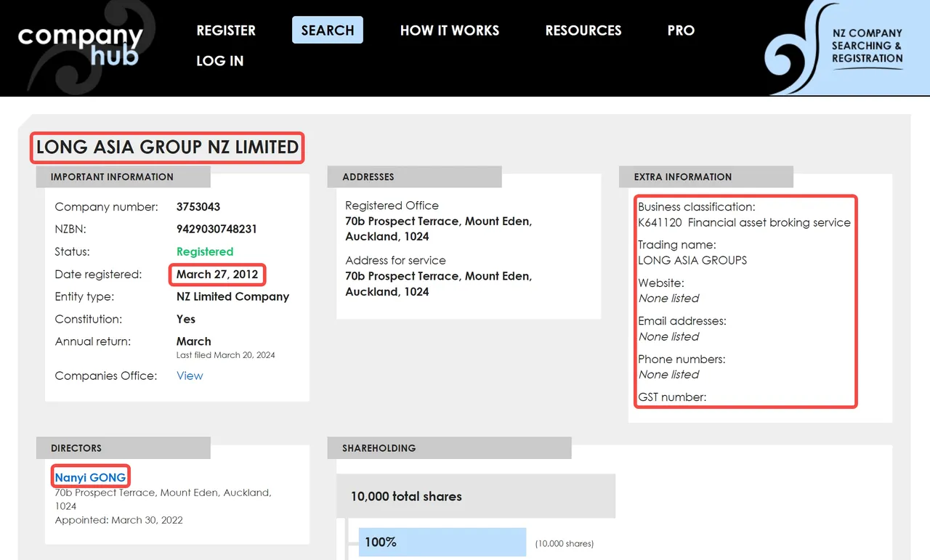Viewport: 930px width, 560px height.
Task: Click the Registered Office address text
Action: pos(439,229)
